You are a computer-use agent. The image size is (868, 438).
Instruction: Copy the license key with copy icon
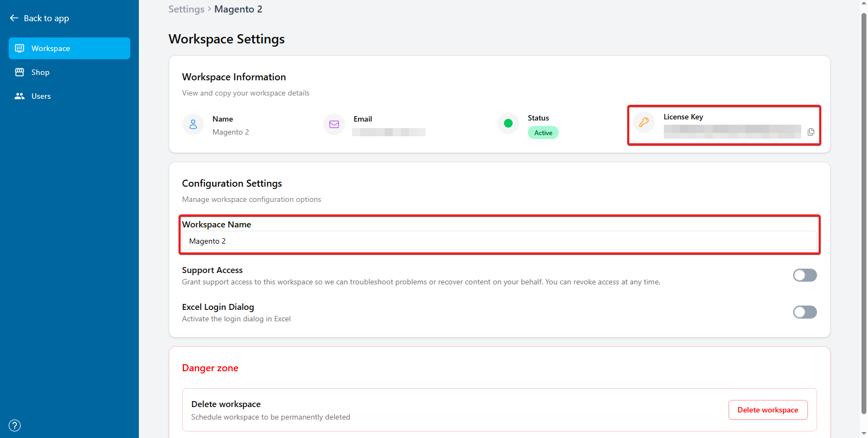click(810, 132)
